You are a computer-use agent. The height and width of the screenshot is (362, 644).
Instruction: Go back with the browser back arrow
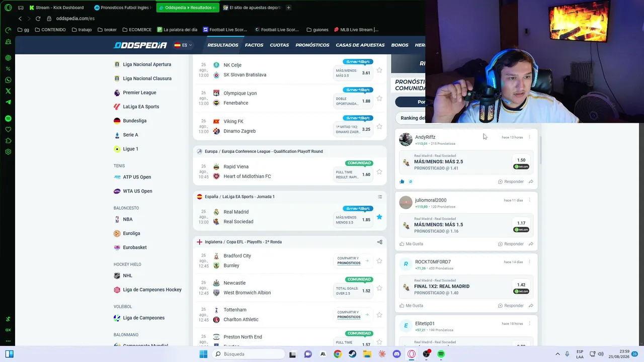[20, 19]
